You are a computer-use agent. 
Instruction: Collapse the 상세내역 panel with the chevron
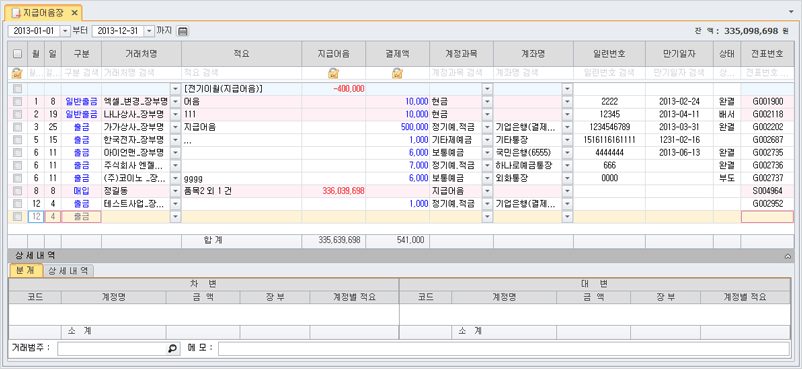click(788, 255)
